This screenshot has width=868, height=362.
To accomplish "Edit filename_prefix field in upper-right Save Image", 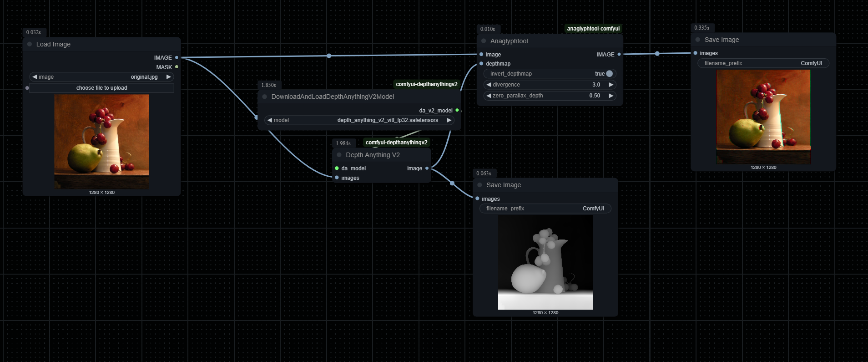I will (763, 63).
